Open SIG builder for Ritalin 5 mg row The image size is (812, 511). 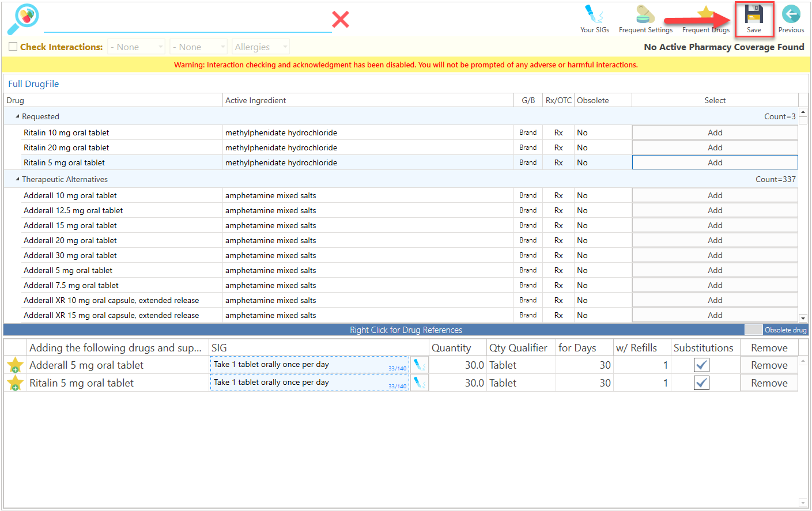click(420, 383)
